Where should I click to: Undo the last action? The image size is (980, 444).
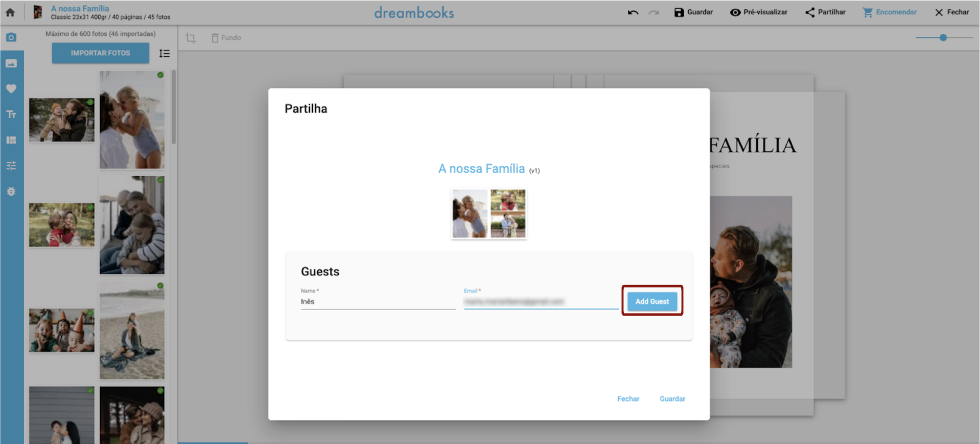[633, 12]
